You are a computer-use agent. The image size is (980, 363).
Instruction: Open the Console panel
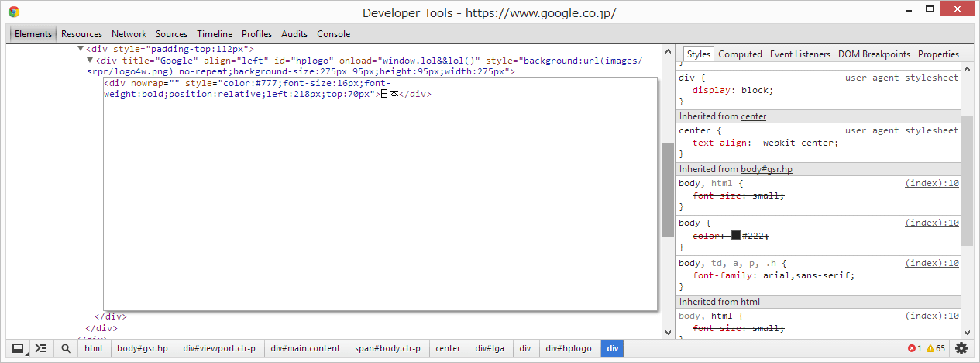pos(334,34)
